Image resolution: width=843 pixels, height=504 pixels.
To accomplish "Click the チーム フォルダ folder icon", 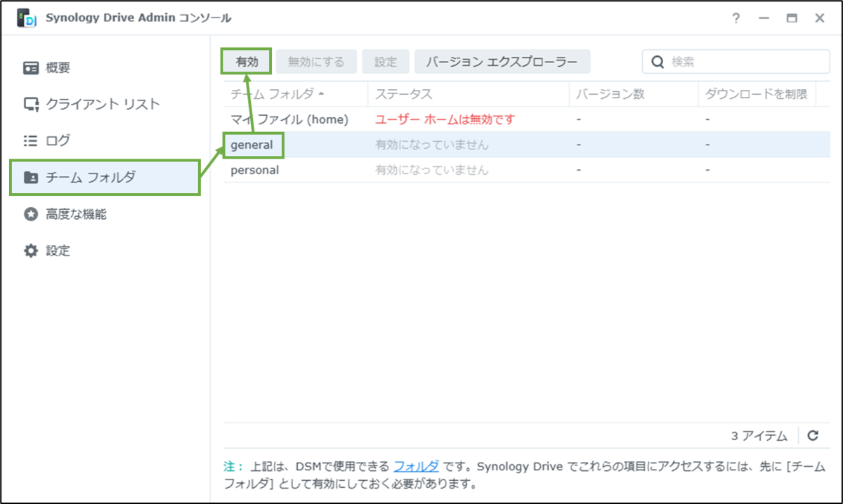I will (x=31, y=178).
